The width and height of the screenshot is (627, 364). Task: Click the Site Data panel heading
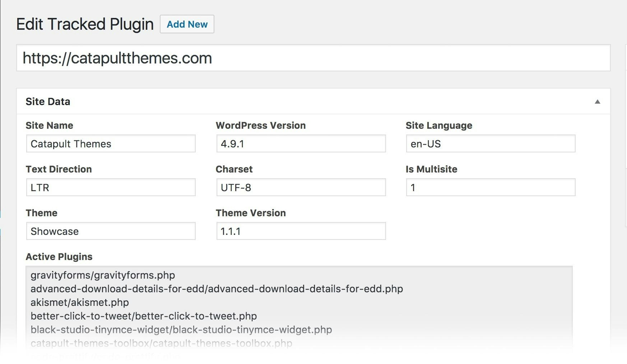point(48,101)
